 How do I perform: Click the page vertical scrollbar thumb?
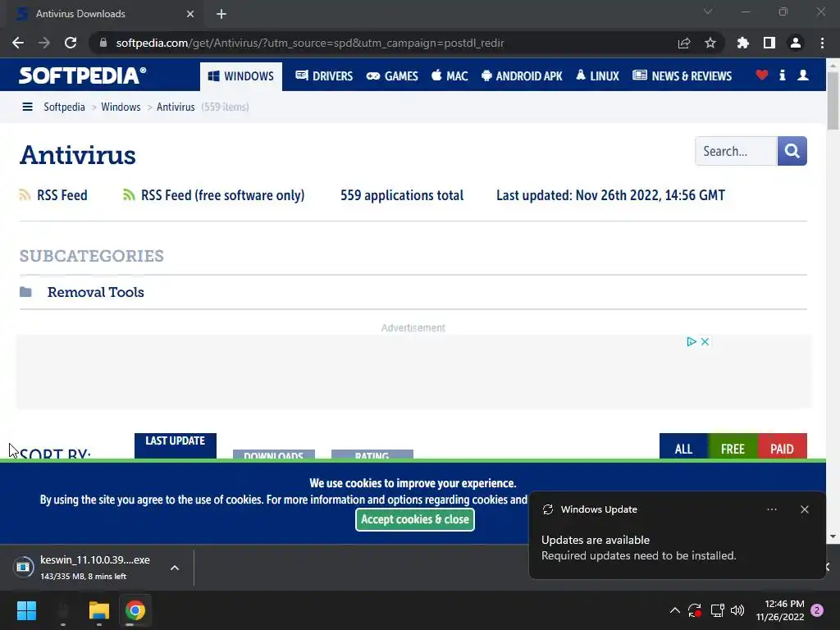[833, 101]
